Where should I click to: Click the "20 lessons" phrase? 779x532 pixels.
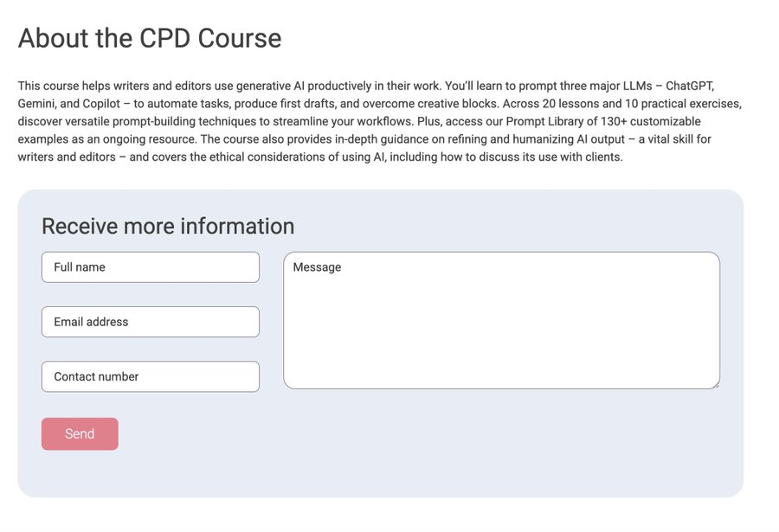[x=571, y=104]
